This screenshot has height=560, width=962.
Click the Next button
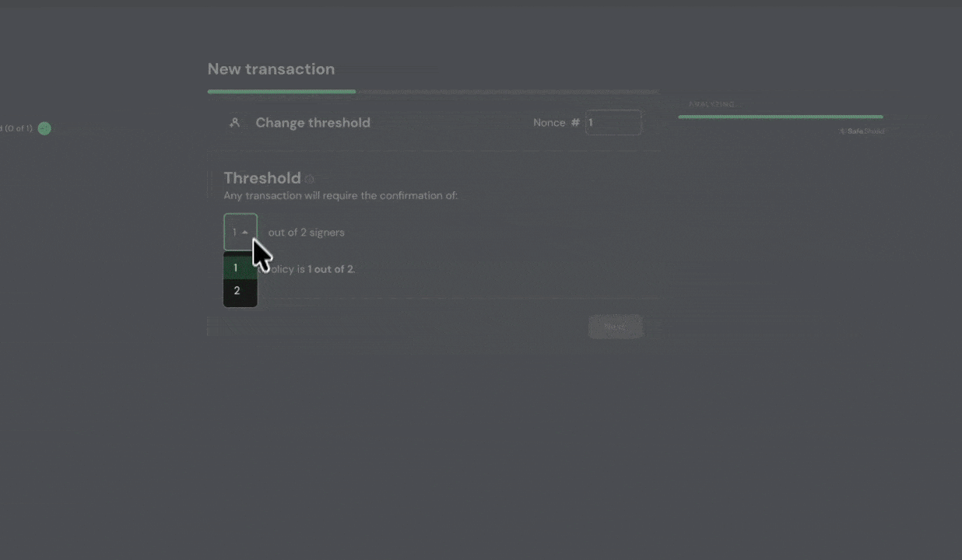(615, 327)
